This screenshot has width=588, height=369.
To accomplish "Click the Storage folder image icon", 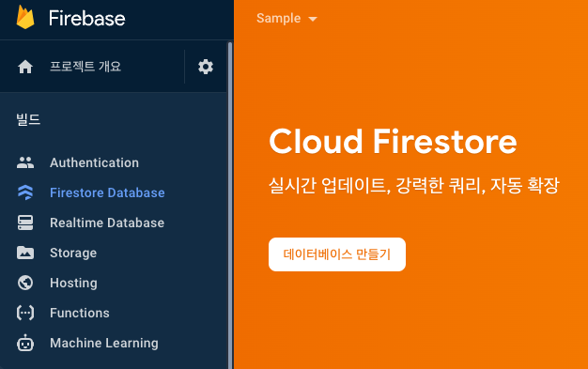I will point(25,253).
